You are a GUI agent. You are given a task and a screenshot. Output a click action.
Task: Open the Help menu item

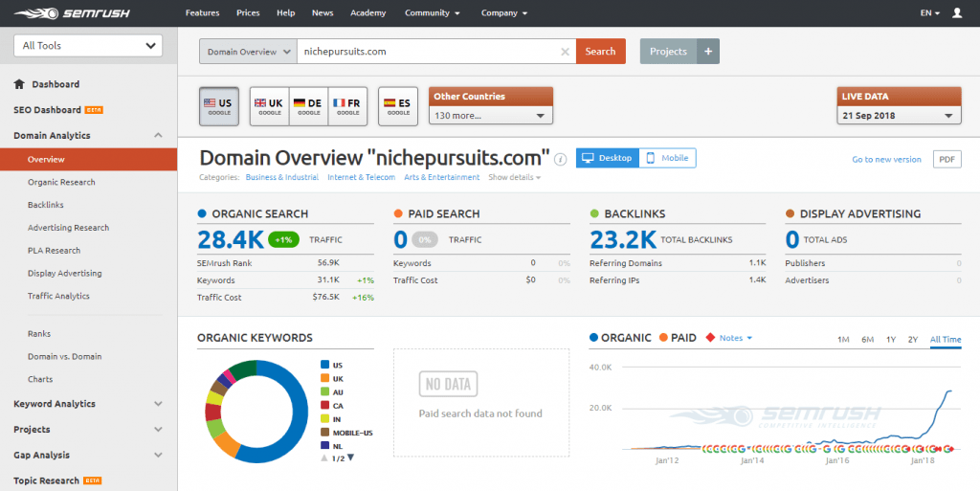[285, 13]
